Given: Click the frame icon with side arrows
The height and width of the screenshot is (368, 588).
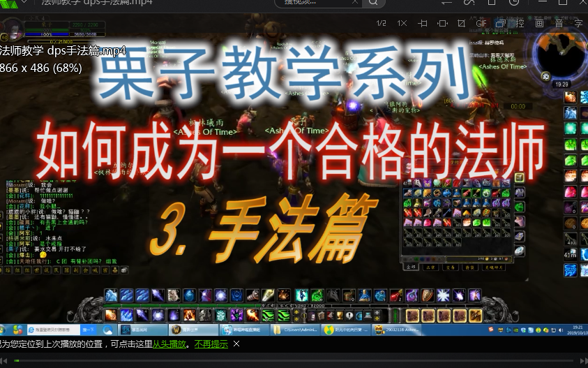Looking at the screenshot, I should pyautogui.click(x=442, y=23).
